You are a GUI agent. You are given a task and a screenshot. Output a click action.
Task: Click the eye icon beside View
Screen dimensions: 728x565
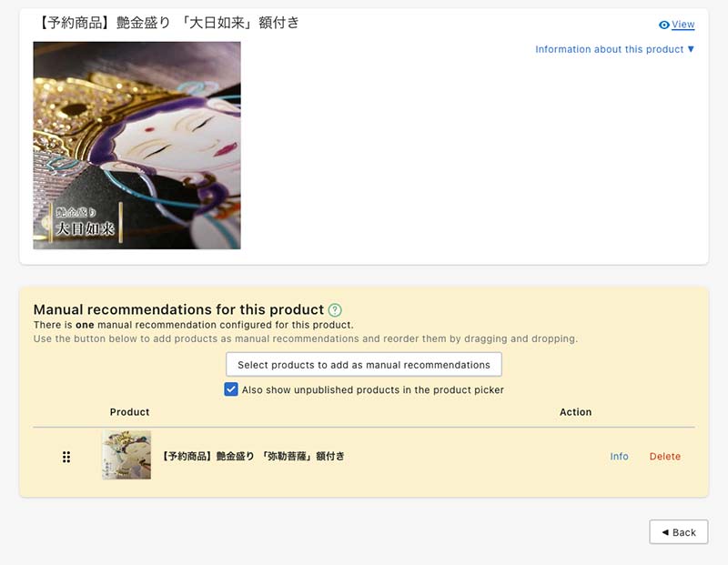(x=664, y=25)
